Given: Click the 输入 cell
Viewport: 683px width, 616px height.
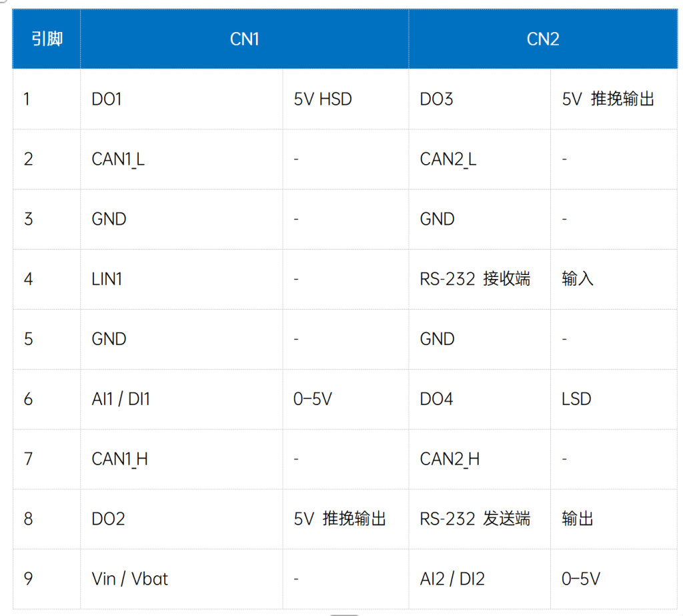Looking at the screenshot, I should 578,279.
